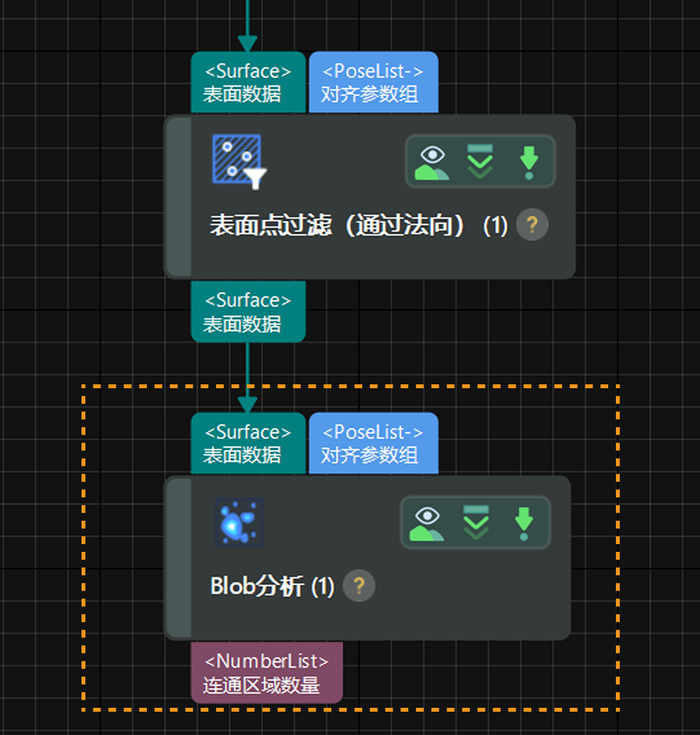Click green down-arrow run icon on 表面点过滤 node
This screenshot has height=735, width=700.
(x=529, y=162)
